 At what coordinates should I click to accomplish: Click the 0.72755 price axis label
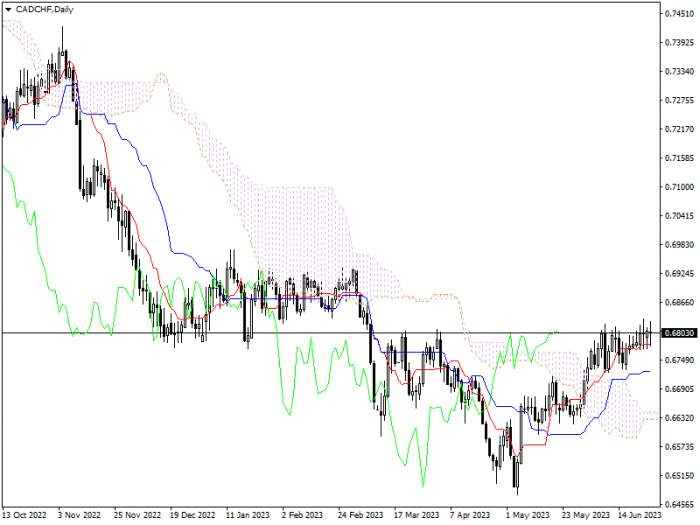pos(679,100)
